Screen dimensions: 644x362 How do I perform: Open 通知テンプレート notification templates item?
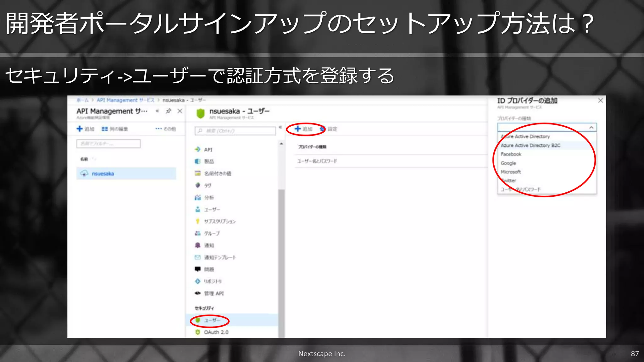tap(215, 257)
